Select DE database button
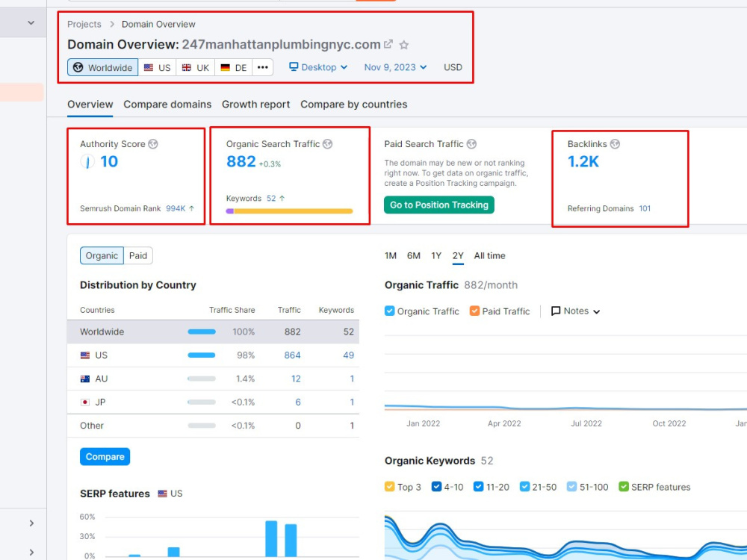The image size is (747, 560). (233, 67)
